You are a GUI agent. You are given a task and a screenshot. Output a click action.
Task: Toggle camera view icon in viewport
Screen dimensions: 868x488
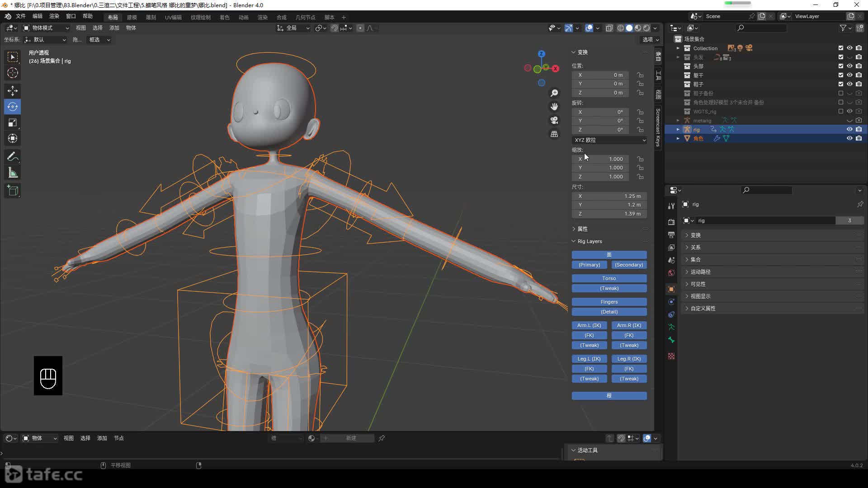pos(554,120)
